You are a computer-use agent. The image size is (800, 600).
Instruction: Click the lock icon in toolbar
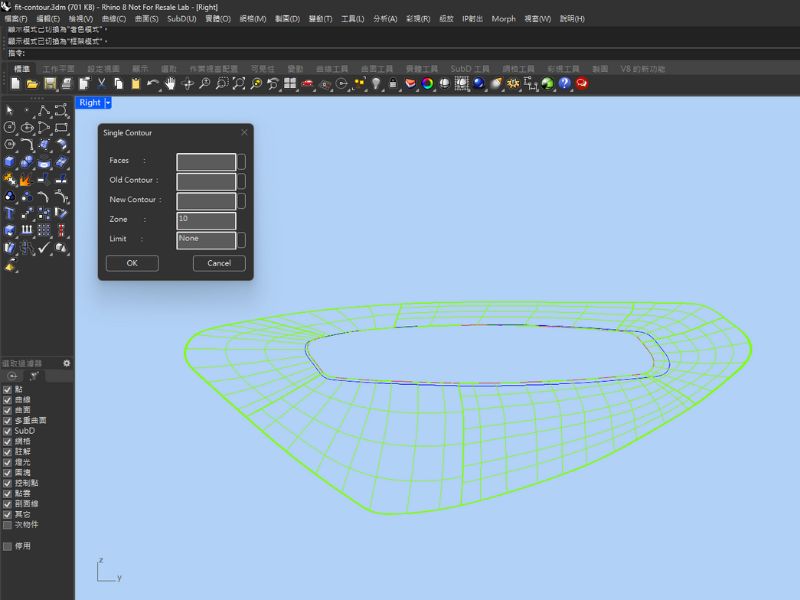pos(393,84)
